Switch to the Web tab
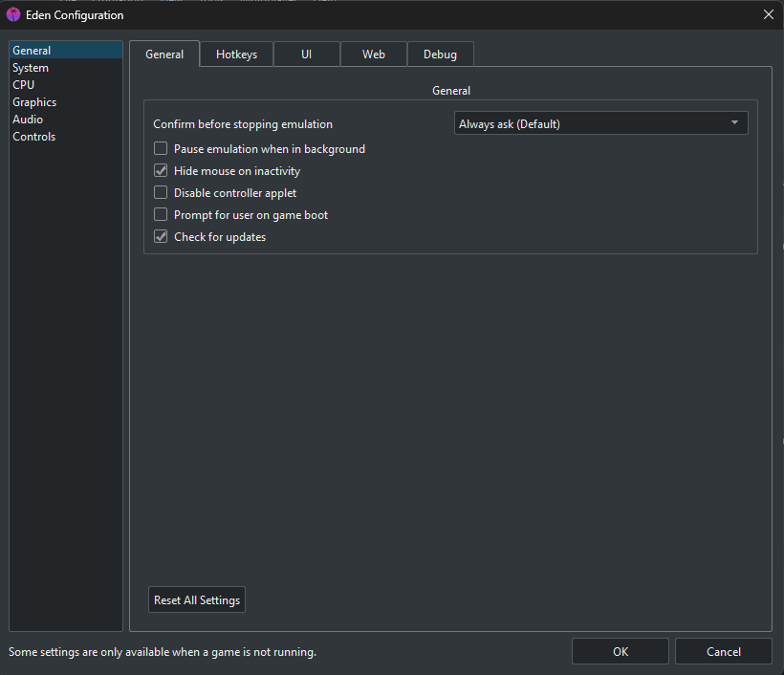Image resolution: width=784 pixels, height=675 pixels. pos(374,54)
